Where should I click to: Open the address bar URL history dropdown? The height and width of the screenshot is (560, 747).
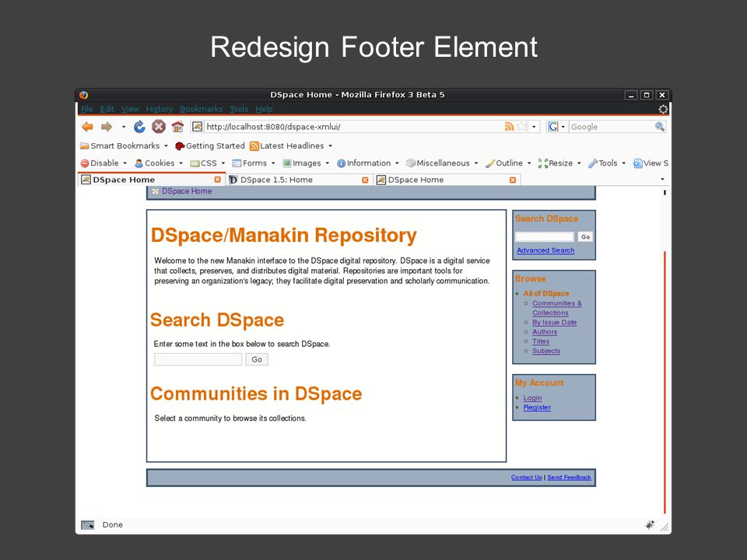coord(534,127)
